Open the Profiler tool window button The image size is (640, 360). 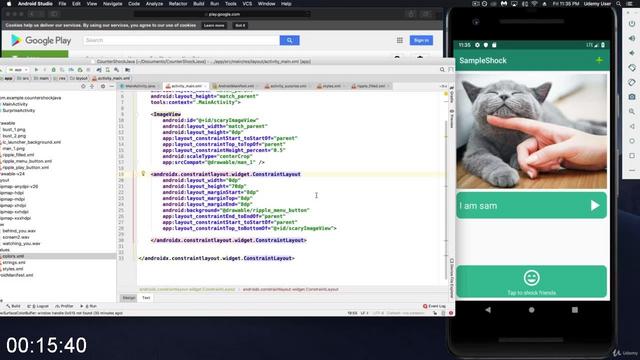click(x=64, y=306)
